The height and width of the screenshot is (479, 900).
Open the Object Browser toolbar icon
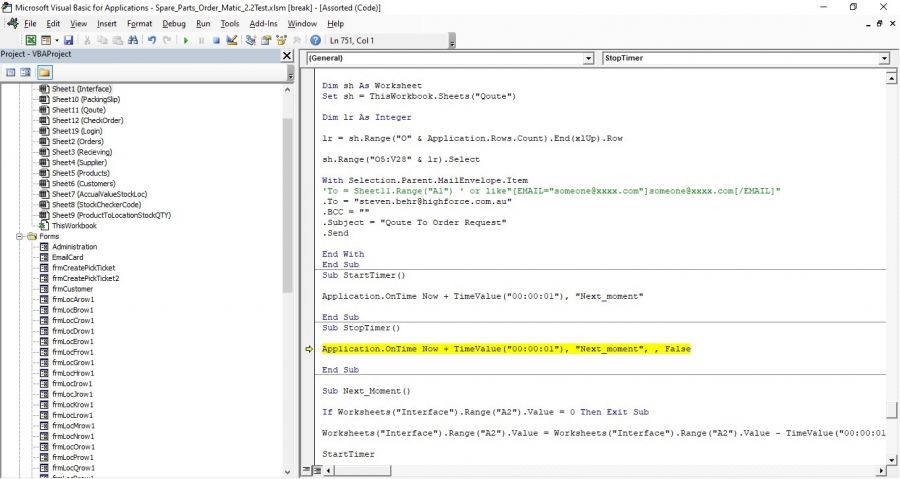pyautogui.click(x=281, y=40)
